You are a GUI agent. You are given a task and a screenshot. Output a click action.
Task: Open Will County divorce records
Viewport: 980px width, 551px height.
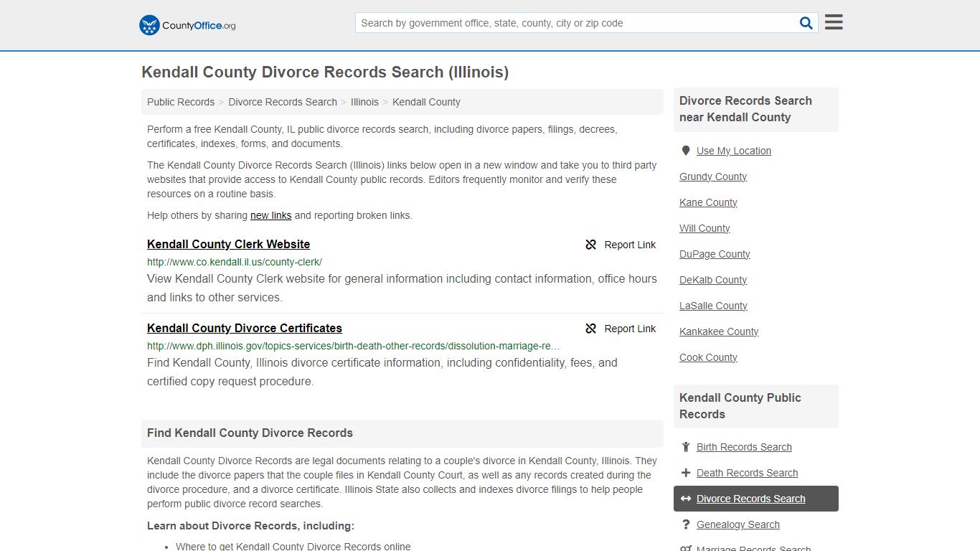[x=705, y=228]
